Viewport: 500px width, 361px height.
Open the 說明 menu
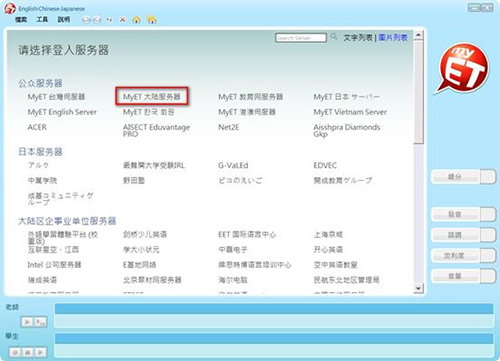64,20
